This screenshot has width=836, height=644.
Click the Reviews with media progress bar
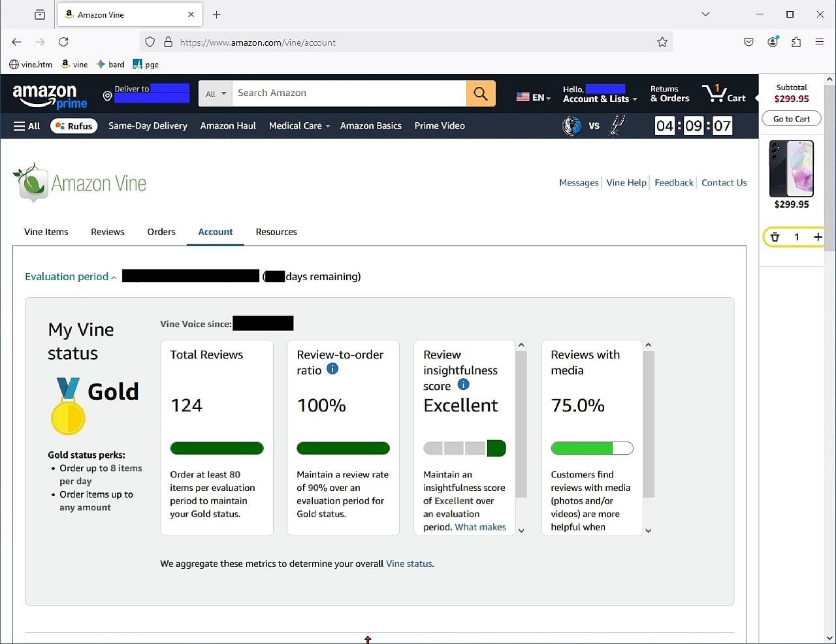pos(592,448)
